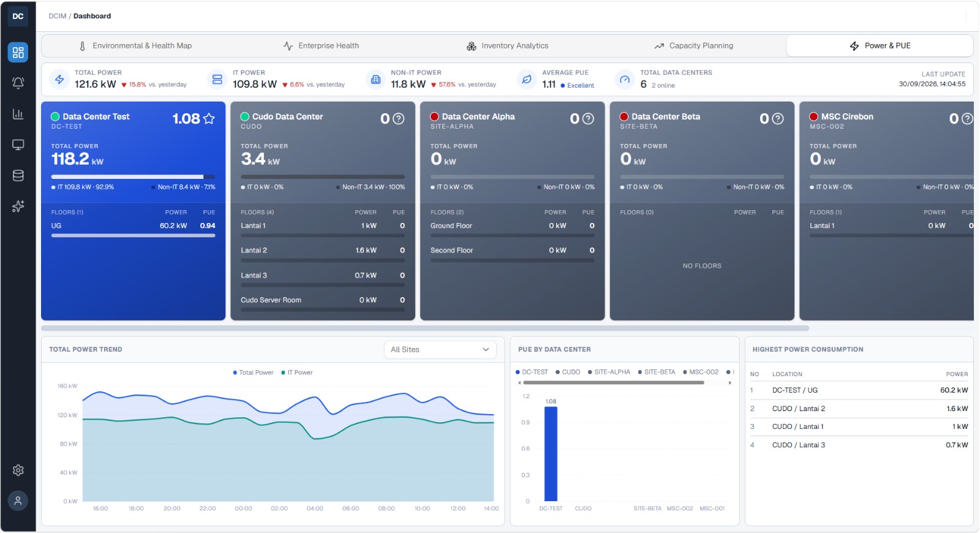Screen dimensions: 980x533
Task: Open the monitor sidebar icon
Action: (18, 145)
